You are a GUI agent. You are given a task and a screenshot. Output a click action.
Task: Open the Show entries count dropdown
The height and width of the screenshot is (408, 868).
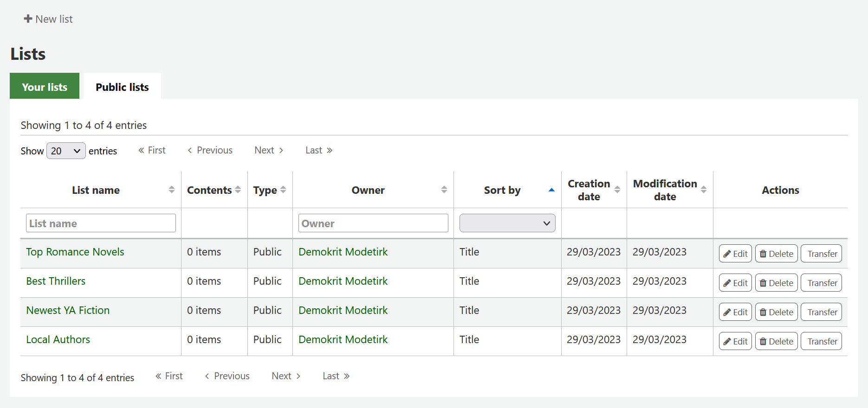[x=66, y=151]
